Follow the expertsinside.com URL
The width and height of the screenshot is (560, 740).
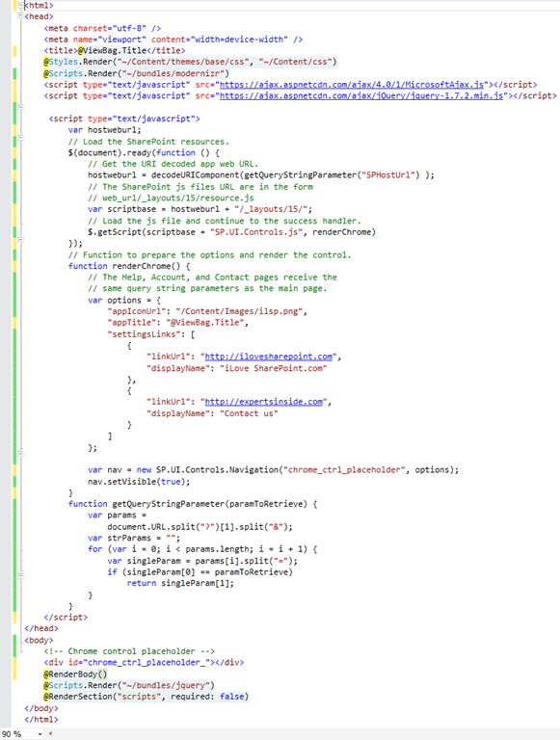click(x=264, y=402)
